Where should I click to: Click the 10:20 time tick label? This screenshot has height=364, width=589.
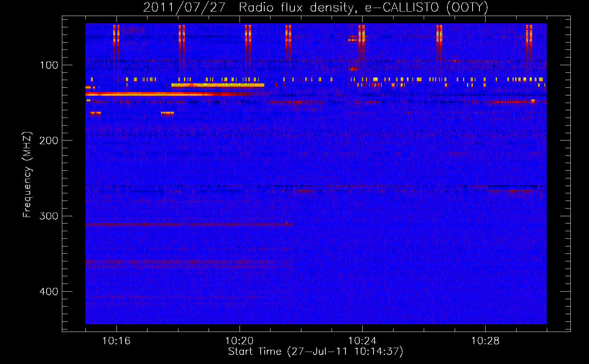coord(239,341)
